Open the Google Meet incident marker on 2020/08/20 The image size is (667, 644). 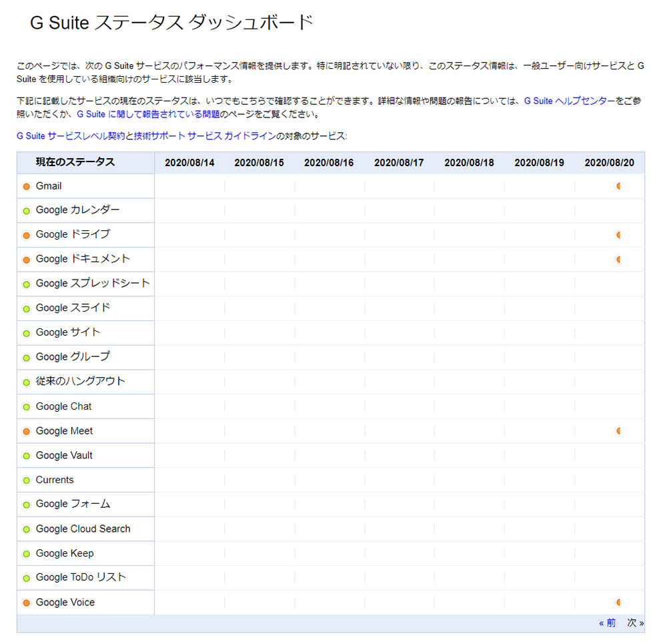(x=618, y=430)
